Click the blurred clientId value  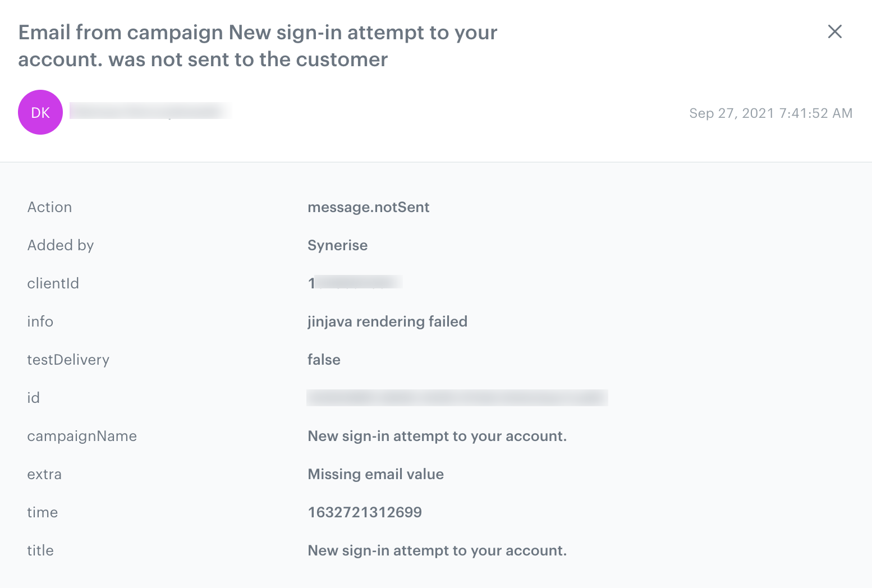pyautogui.click(x=355, y=283)
